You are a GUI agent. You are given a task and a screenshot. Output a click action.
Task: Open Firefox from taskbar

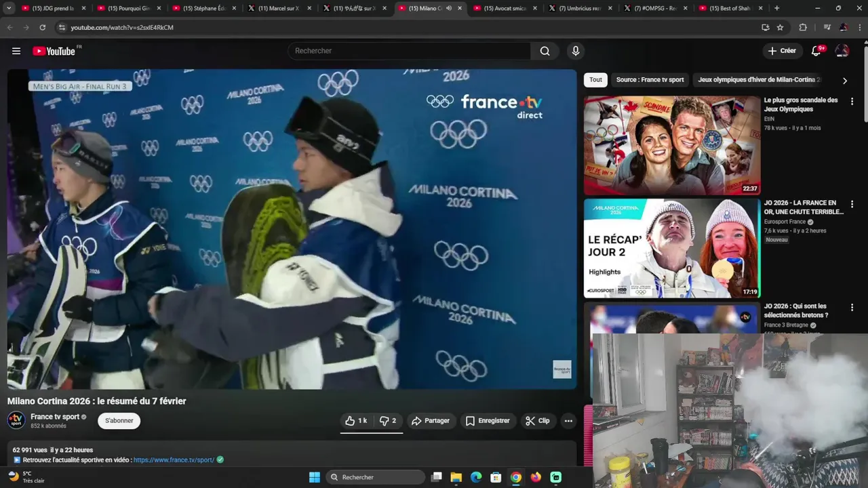click(536, 477)
